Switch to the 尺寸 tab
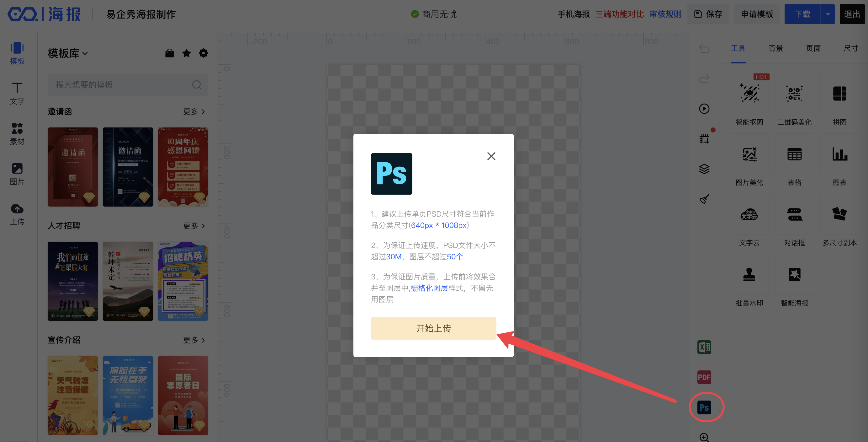Viewport: 868px width, 442px height. pos(850,48)
